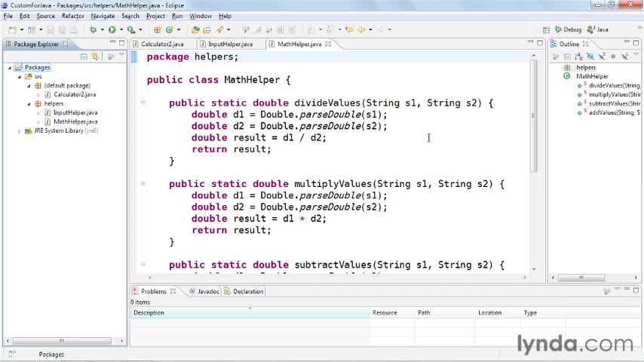The height and width of the screenshot is (362, 644).
Task: Click the Search flashlight toolbar icon
Action: (x=220, y=29)
